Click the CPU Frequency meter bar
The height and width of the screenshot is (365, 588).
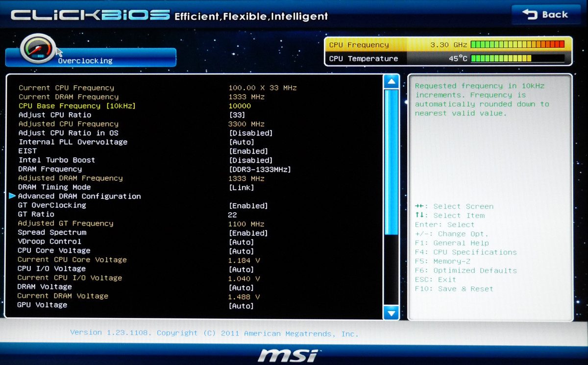[517, 45]
